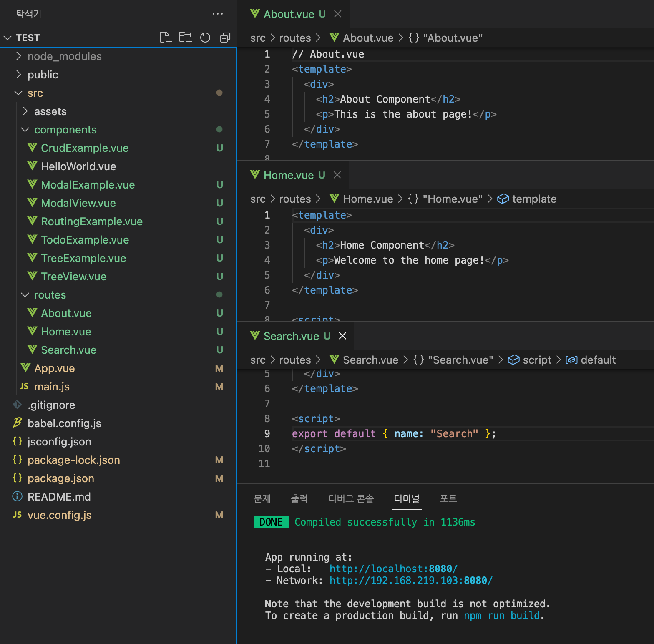
Task: Open ModalExample.vue from the components folder
Action: tap(118, 184)
